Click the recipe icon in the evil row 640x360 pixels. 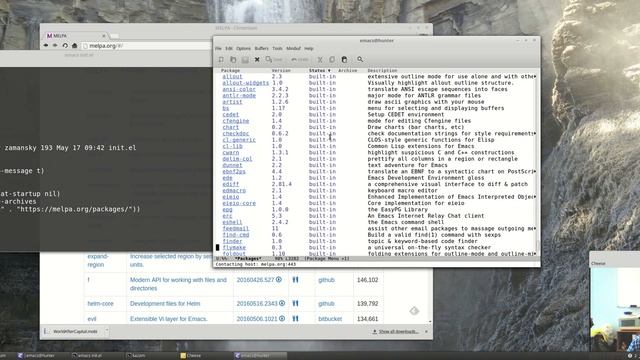pos(295,319)
